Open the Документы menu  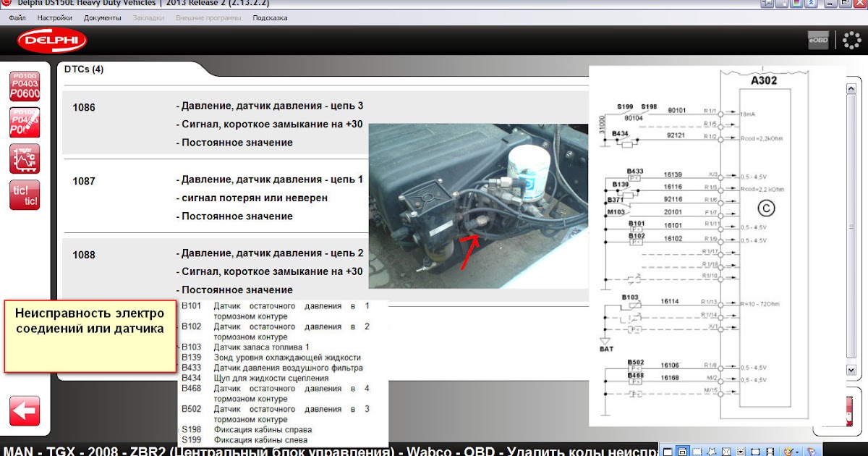click(x=102, y=17)
